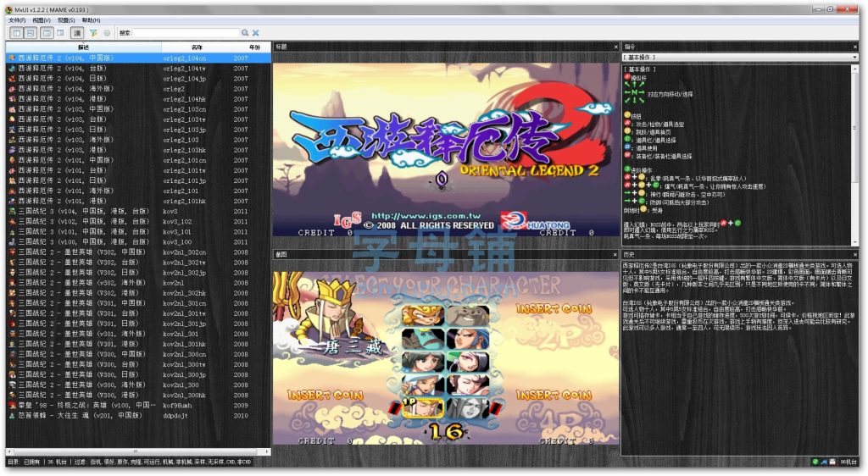Screen dimensions: 868x476
Task: Sort list by the 描述 column header
Action: pos(84,47)
